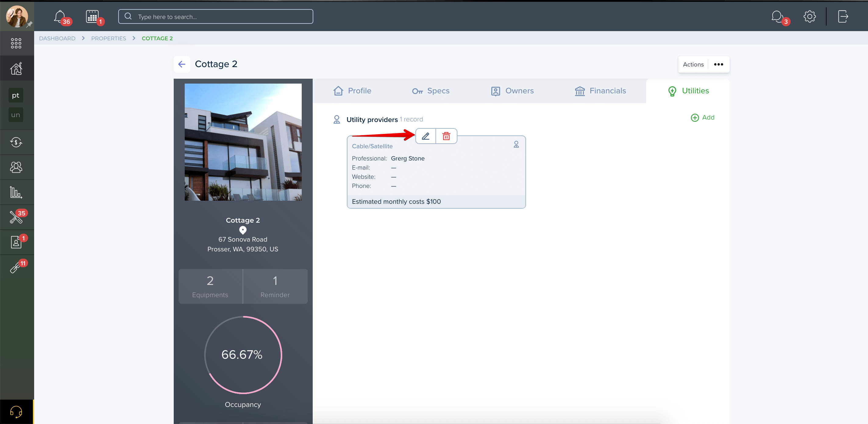
Task: Click the '67 Sonova Road' address
Action: [243, 239]
